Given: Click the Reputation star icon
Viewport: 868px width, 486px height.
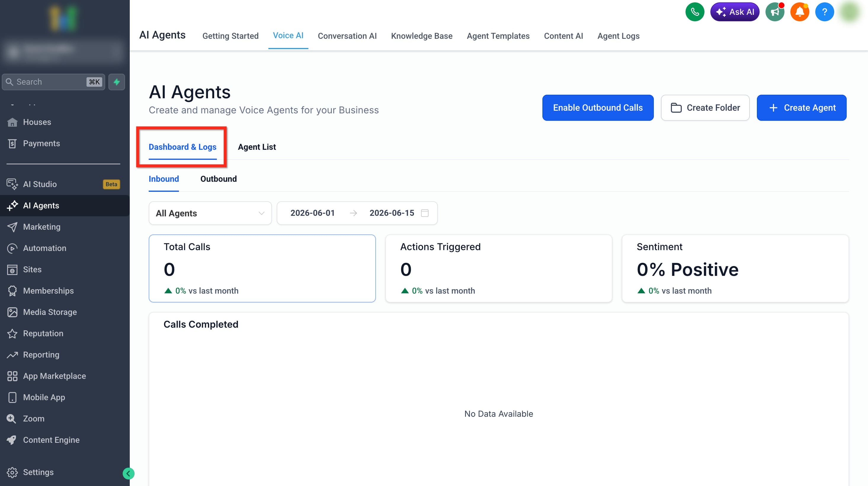Looking at the screenshot, I should point(12,334).
